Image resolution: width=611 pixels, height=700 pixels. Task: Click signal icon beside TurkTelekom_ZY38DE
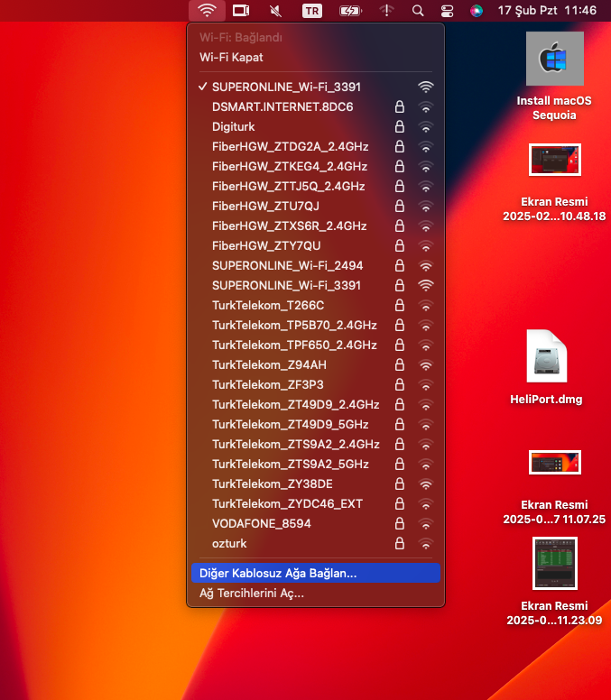click(426, 484)
